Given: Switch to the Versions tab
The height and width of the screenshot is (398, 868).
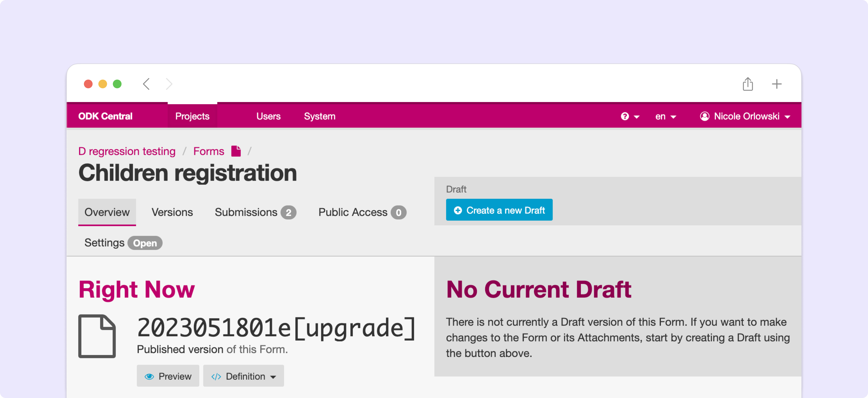Looking at the screenshot, I should (x=172, y=212).
